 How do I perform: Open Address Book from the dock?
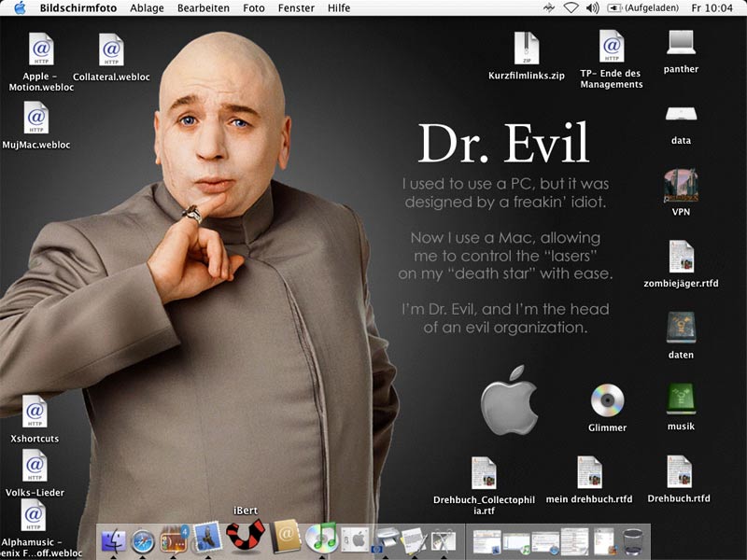[286, 538]
